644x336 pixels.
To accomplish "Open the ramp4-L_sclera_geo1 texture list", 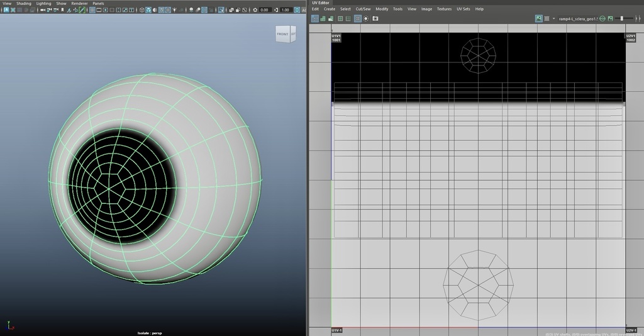I will coord(577,18).
